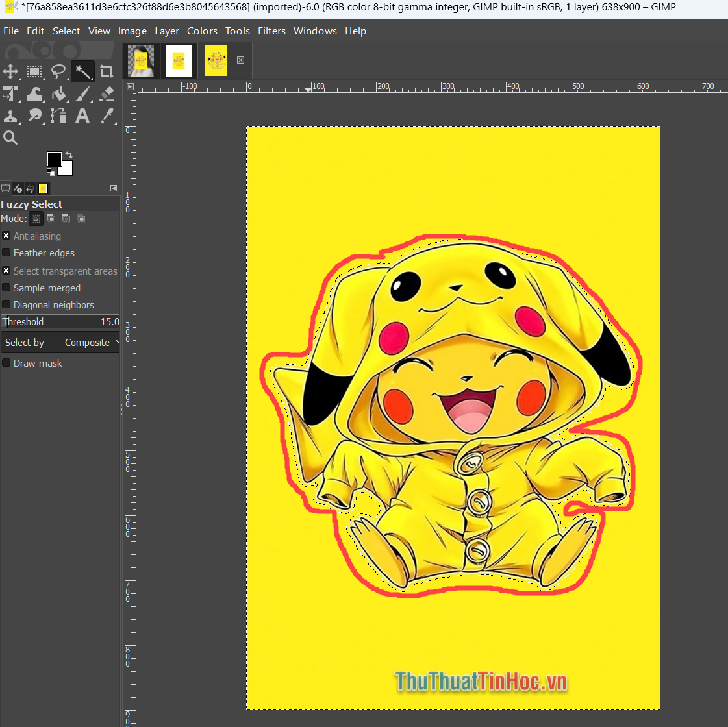
Task: Switch to the woman portrait image tab
Action: [x=141, y=60]
